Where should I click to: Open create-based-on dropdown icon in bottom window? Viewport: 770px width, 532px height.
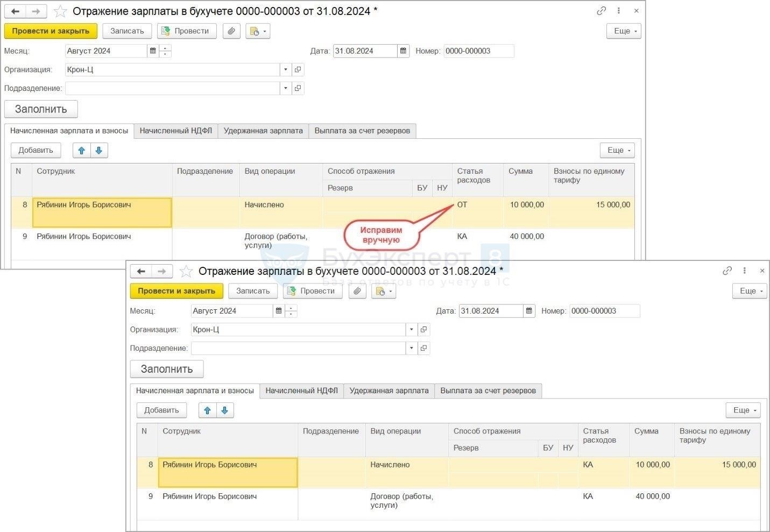[384, 291]
